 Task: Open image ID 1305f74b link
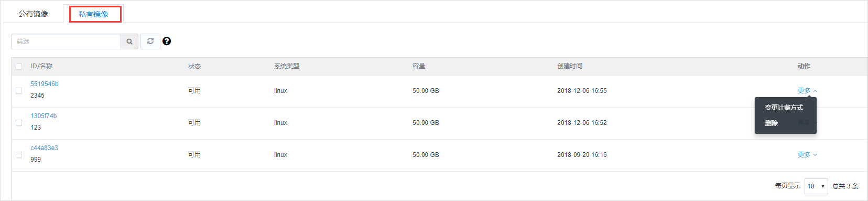tap(44, 116)
